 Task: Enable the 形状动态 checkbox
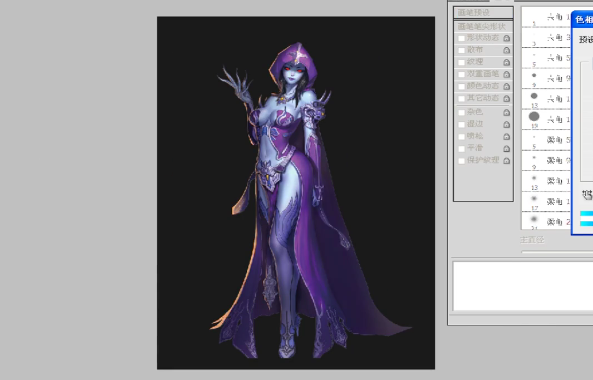(461, 38)
